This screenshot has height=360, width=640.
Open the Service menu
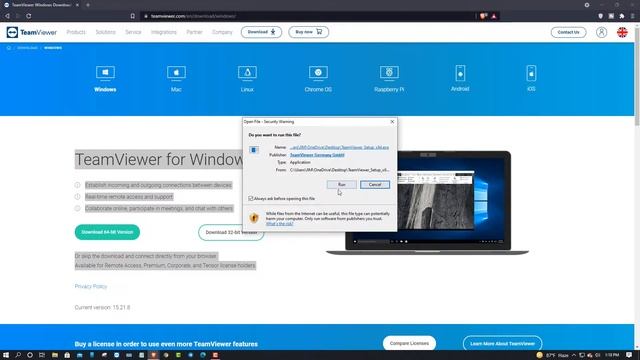(x=133, y=32)
